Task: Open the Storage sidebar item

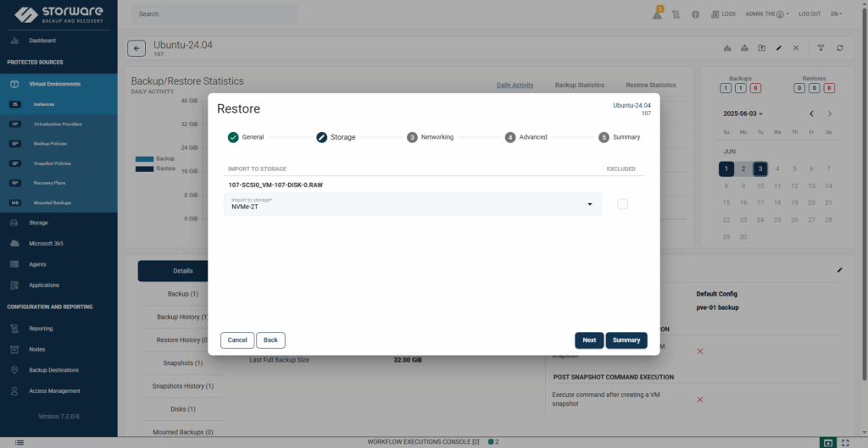Action: click(38, 223)
